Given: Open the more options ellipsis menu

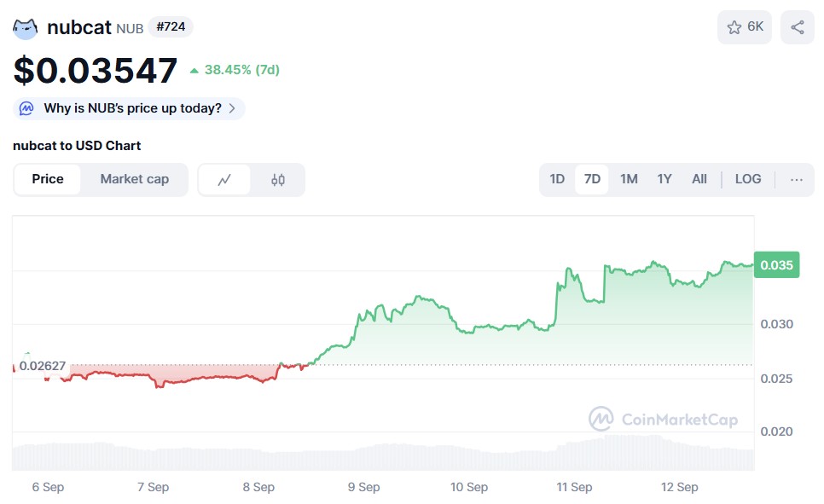Looking at the screenshot, I should (x=796, y=179).
